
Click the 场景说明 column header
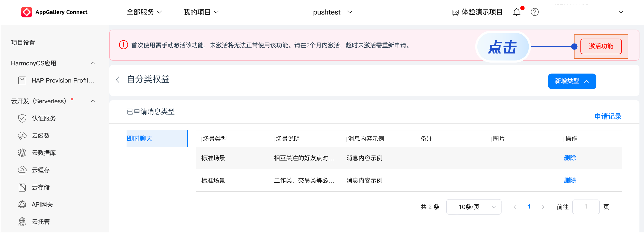(x=287, y=139)
